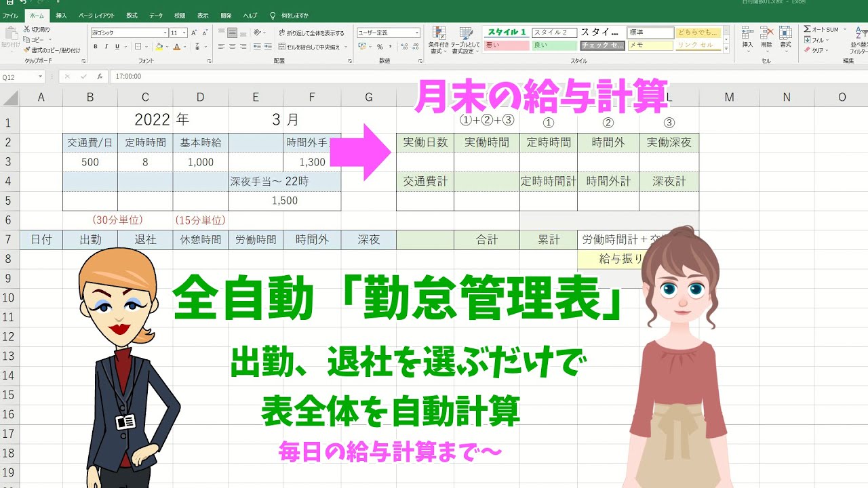868x488 pixels.
Task: Apply red font color A icon
Action: click(176, 47)
